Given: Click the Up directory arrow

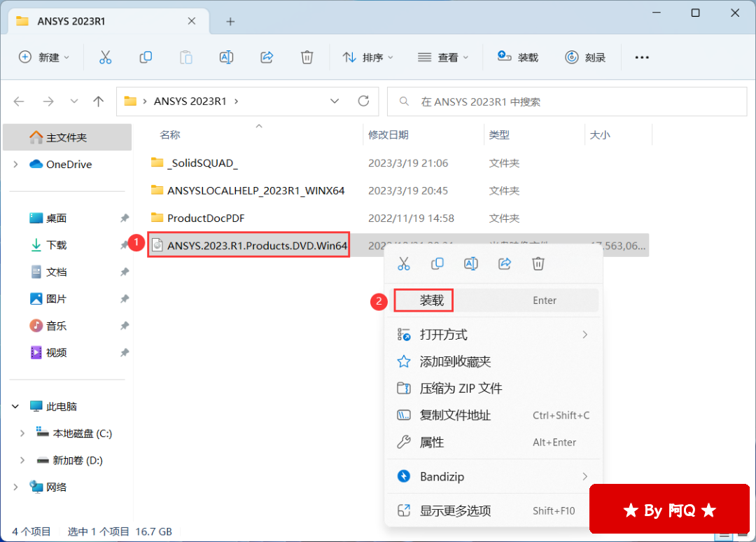Looking at the screenshot, I should click(x=99, y=102).
